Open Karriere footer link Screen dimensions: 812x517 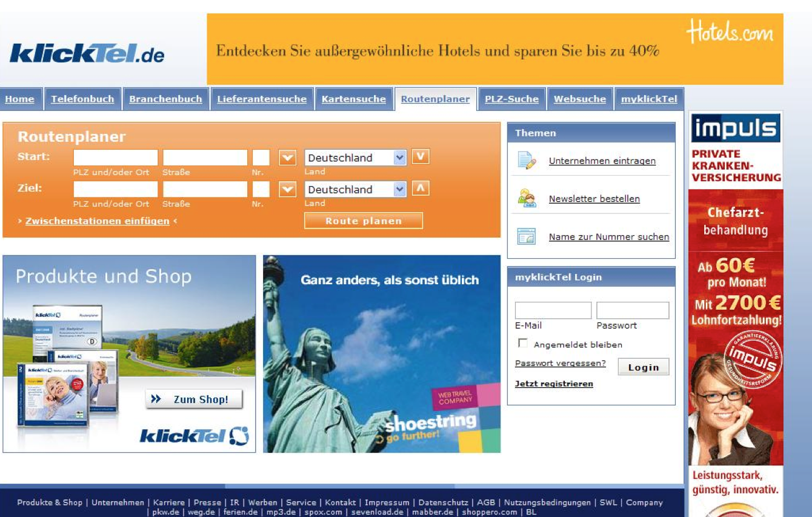point(170,502)
